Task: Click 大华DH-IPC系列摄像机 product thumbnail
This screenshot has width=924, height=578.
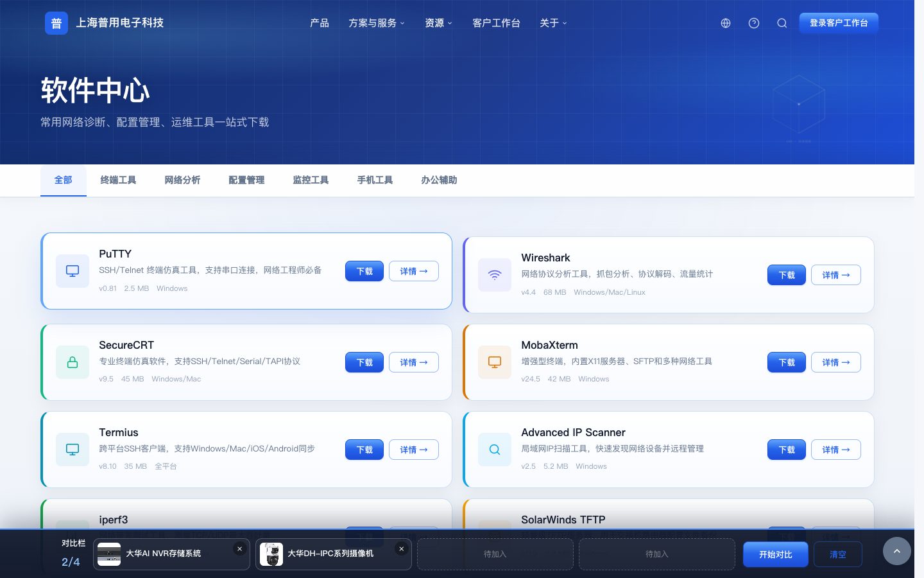Action: point(271,554)
